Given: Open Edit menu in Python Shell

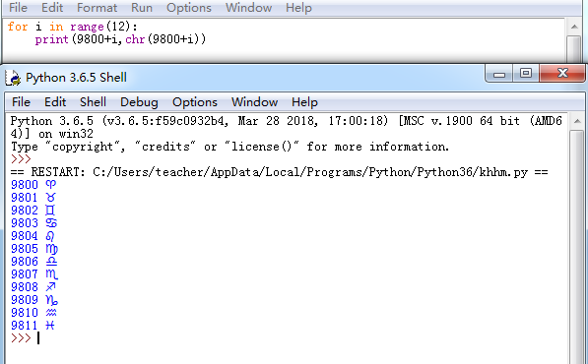Looking at the screenshot, I should pyautogui.click(x=55, y=102).
